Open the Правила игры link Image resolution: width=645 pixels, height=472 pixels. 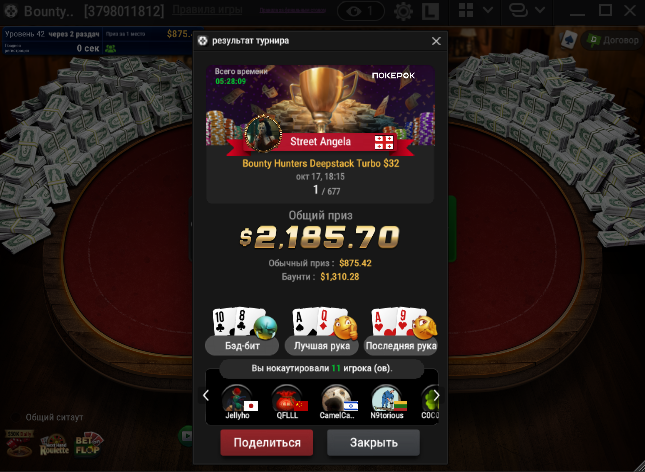pos(207,10)
